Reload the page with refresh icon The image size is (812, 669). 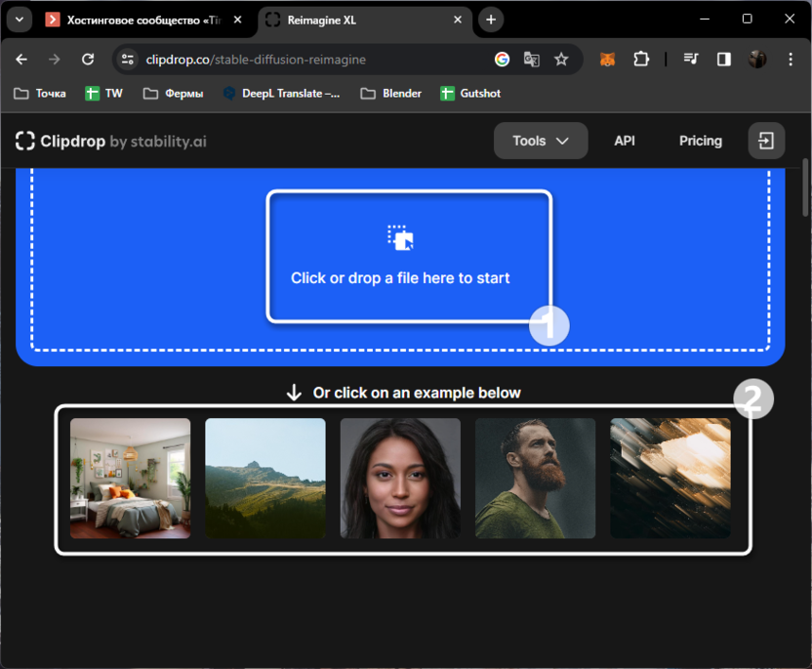tap(88, 60)
